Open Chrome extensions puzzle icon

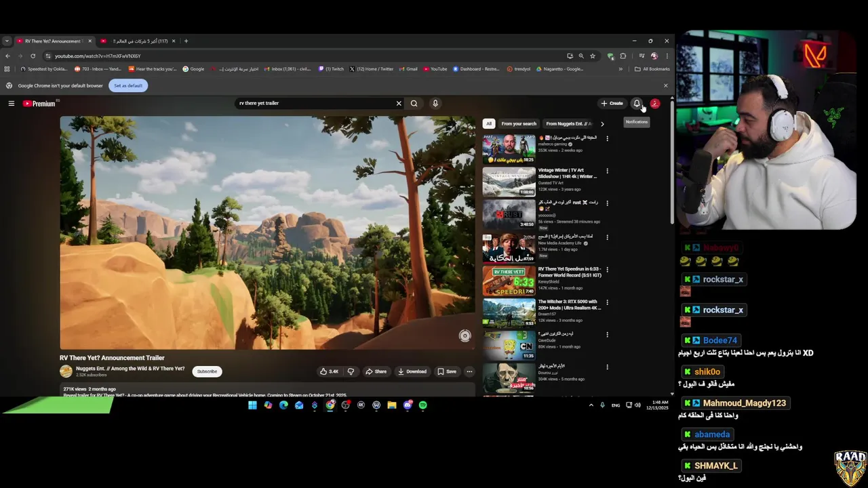(623, 56)
